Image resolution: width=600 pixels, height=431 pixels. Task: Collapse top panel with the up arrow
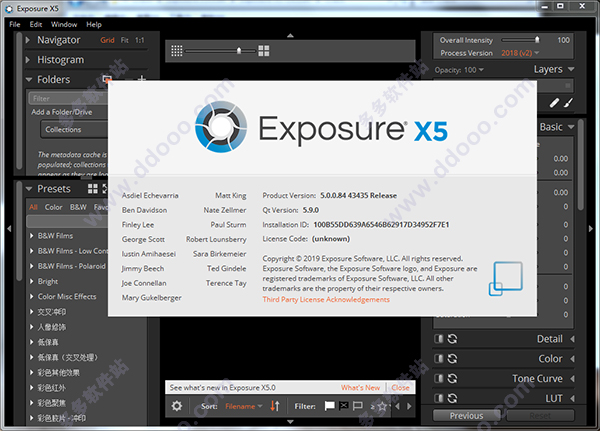290,36
